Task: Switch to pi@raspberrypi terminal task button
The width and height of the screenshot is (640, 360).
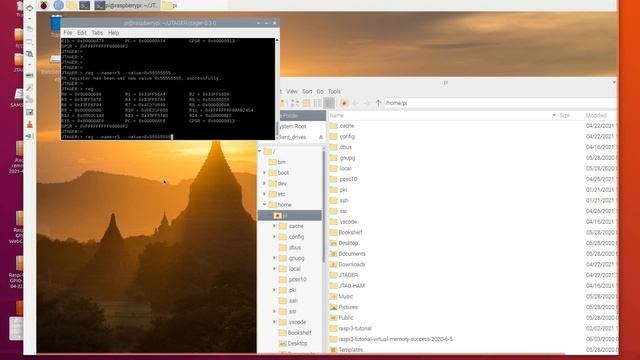Action: [x=127, y=5]
